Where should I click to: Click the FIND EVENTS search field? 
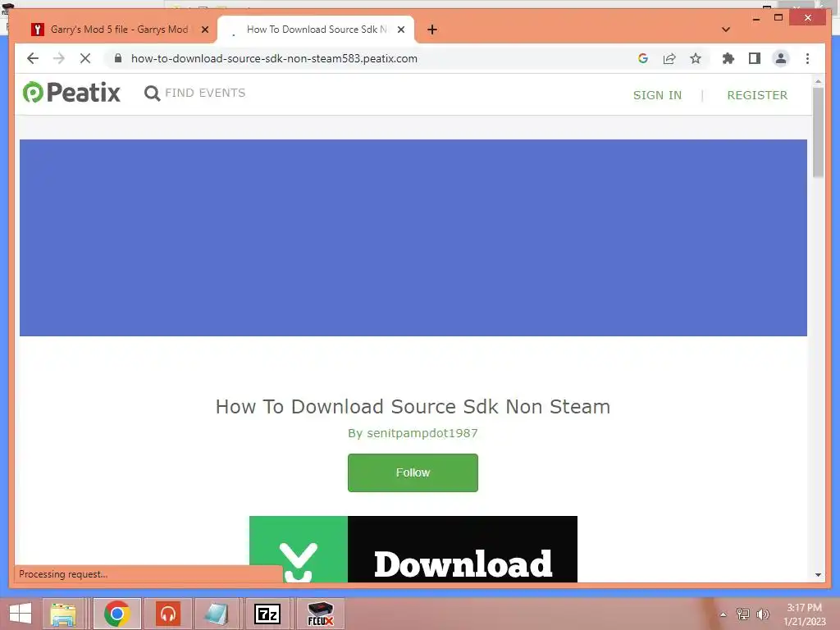point(205,93)
